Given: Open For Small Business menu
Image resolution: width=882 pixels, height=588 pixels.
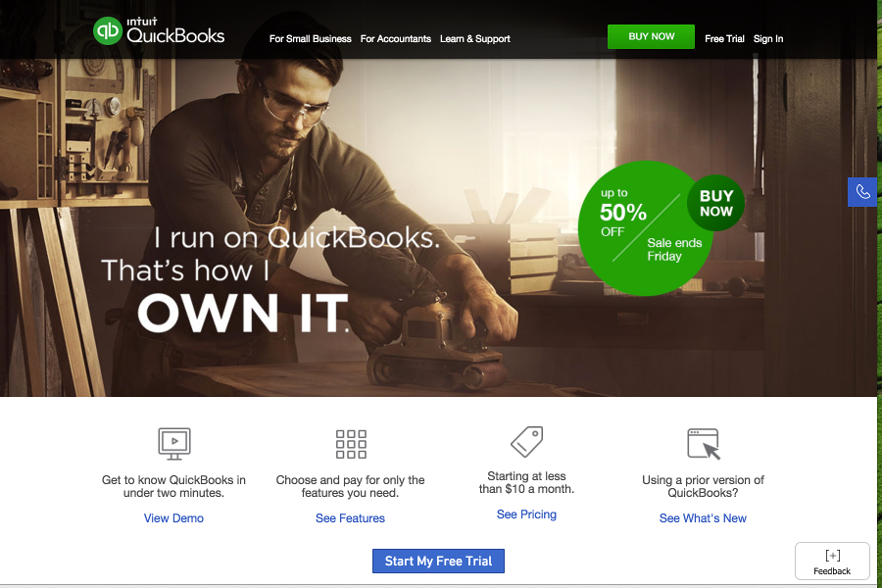Looking at the screenshot, I should [x=310, y=39].
